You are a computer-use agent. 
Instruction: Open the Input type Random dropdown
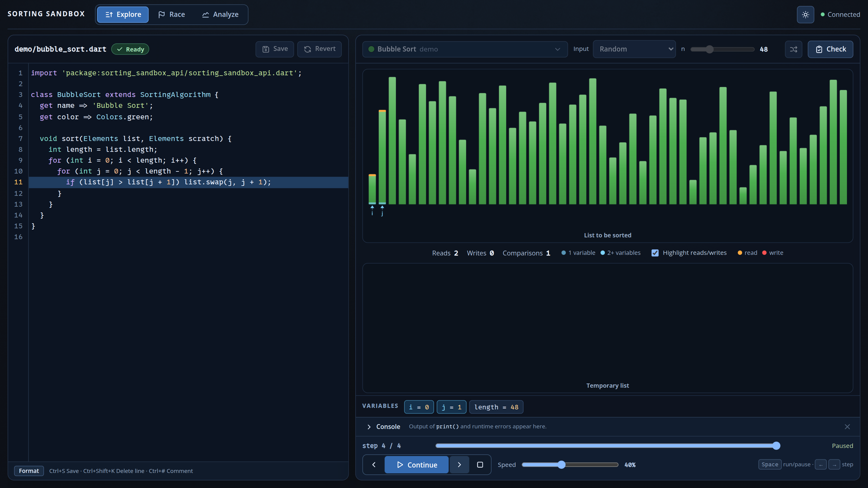(x=634, y=49)
